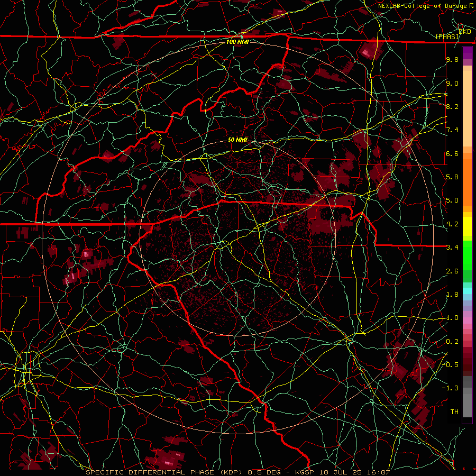Click the 1.8 legend value
Viewport: 476px width, 476px height.
452,295
